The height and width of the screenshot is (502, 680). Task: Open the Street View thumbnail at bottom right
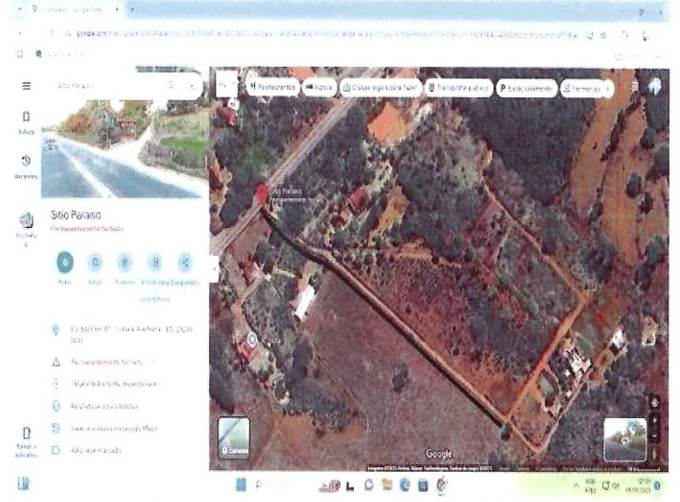pos(623,438)
